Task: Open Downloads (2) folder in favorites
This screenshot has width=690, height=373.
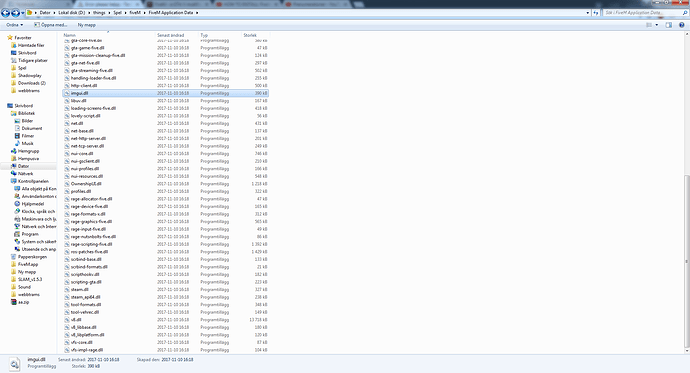Action: point(32,83)
